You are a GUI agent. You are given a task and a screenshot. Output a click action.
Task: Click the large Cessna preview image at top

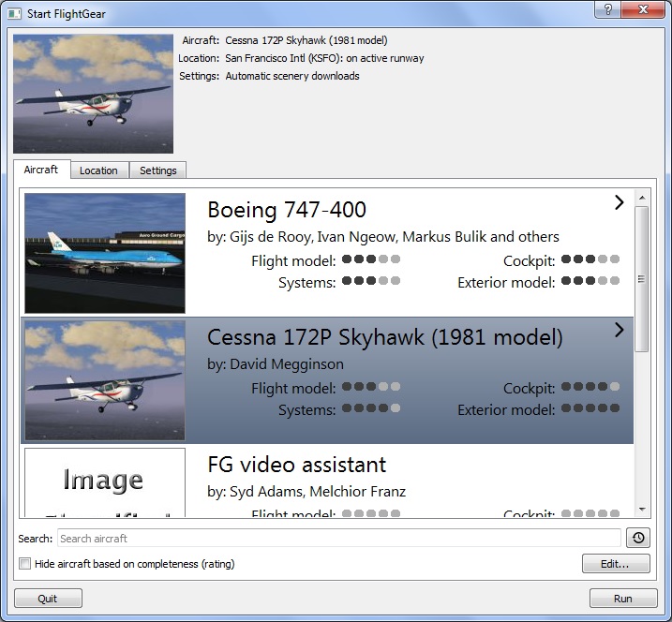[x=93, y=94]
